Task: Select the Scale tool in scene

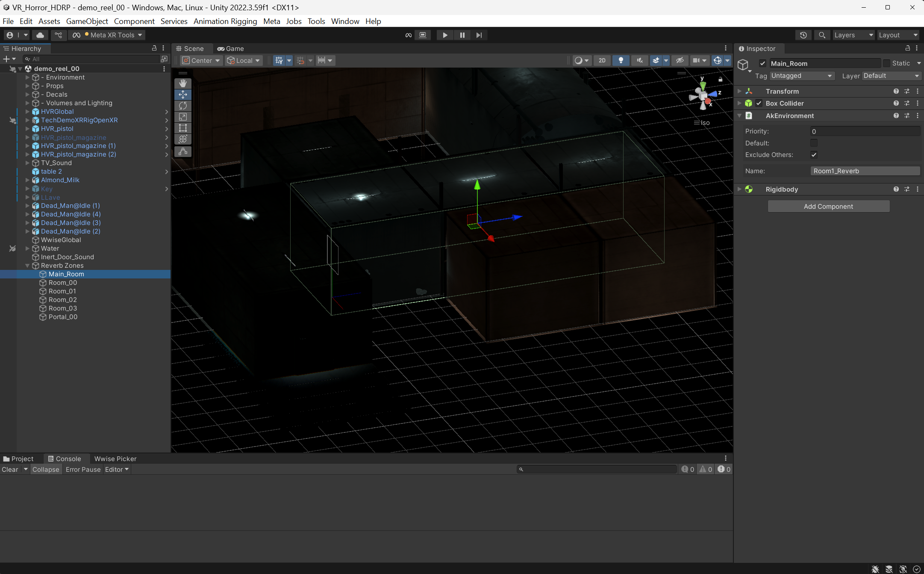Action: pos(183,116)
